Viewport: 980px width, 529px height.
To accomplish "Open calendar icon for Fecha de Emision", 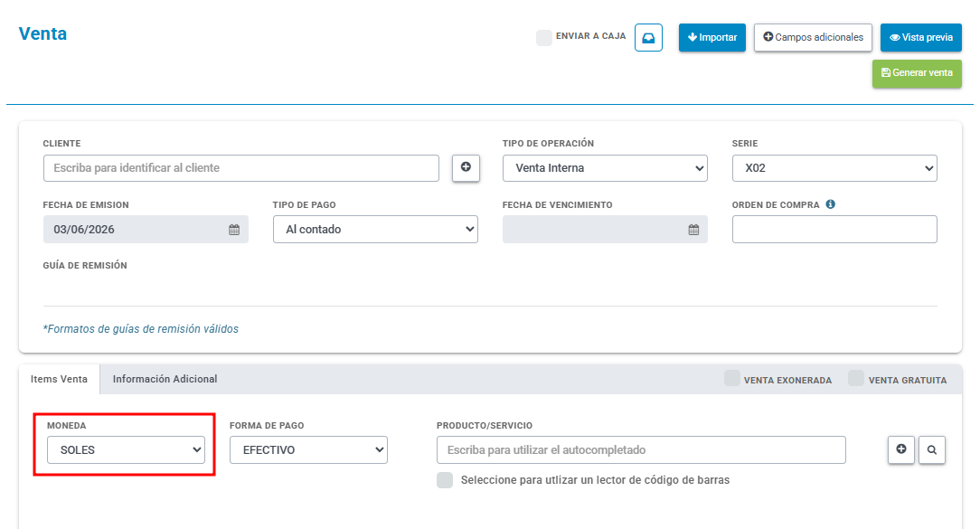I will click(x=234, y=230).
